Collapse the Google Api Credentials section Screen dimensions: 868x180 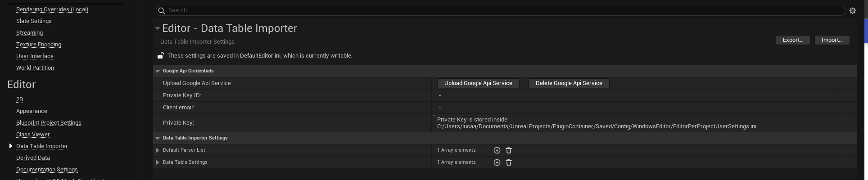pyautogui.click(x=158, y=71)
